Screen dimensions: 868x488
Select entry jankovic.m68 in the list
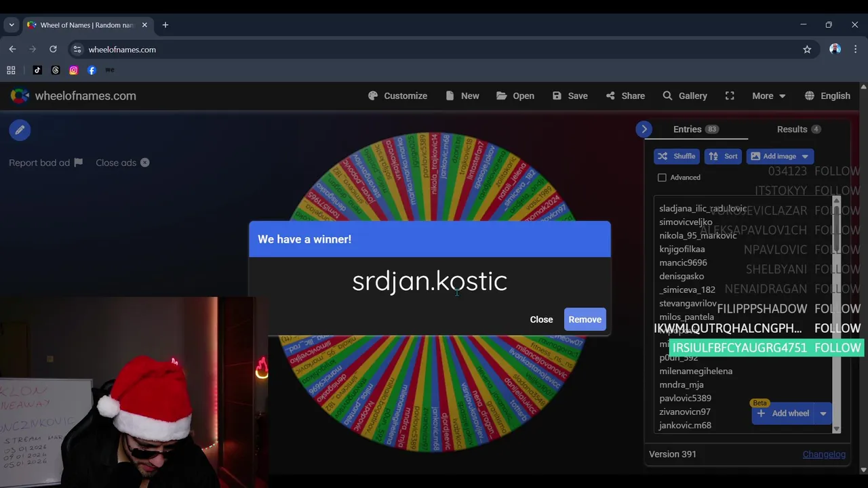coord(685,425)
